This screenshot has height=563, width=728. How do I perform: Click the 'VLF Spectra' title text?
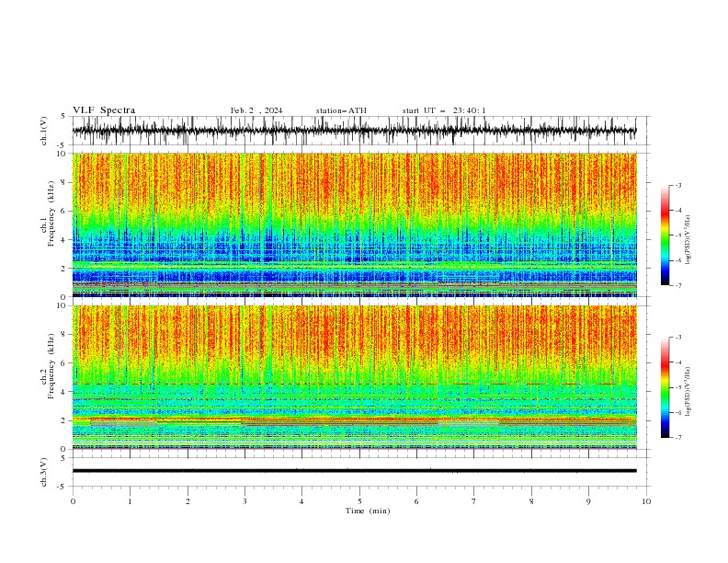tap(104, 110)
